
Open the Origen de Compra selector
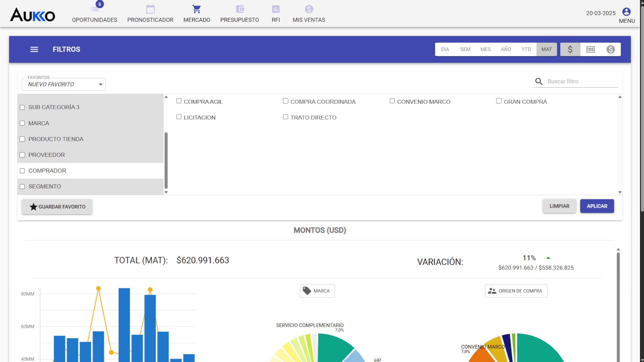coord(516,291)
